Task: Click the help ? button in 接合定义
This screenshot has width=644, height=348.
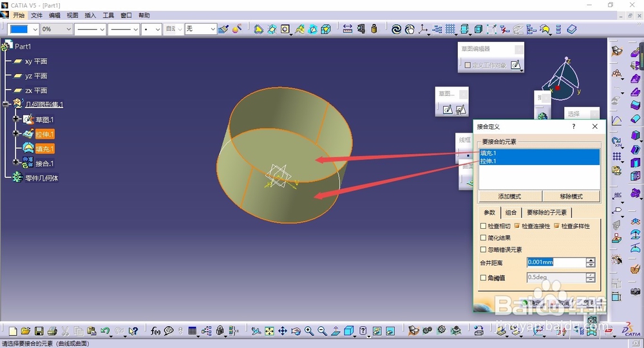Action: [x=574, y=126]
